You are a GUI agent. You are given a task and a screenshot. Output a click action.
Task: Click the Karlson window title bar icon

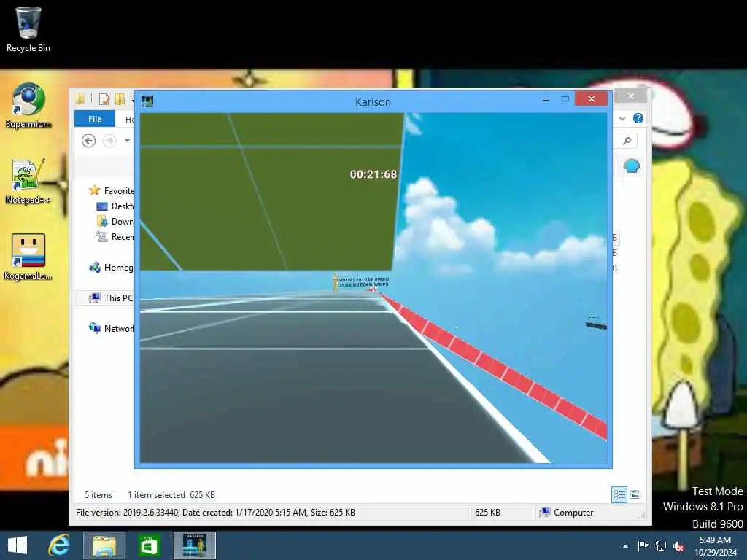tap(147, 101)
